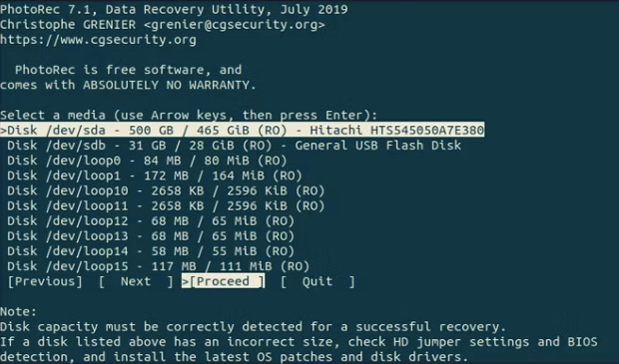Open the https://www.cgsecurity.org URL
This screenshot has height=364, width=619.
click(x=98, y=40)
